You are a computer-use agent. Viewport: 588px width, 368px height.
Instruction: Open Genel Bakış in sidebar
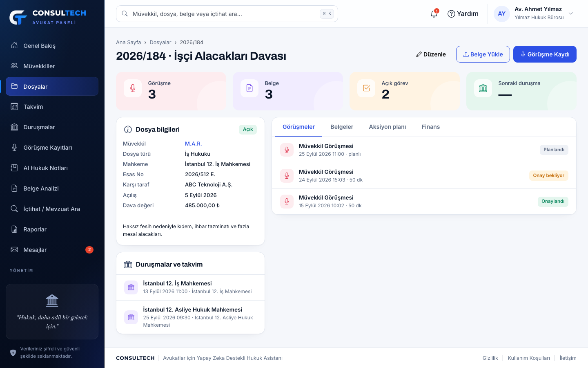[52, 45]
